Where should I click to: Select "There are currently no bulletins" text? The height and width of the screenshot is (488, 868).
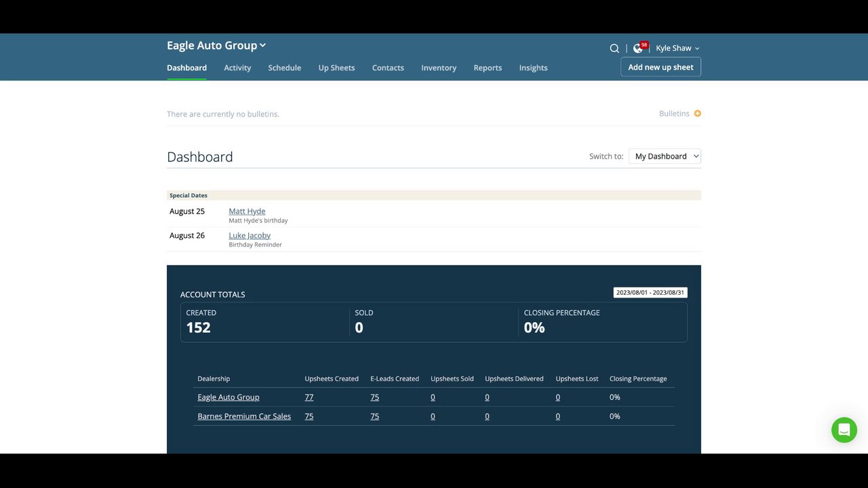[223, 115]
